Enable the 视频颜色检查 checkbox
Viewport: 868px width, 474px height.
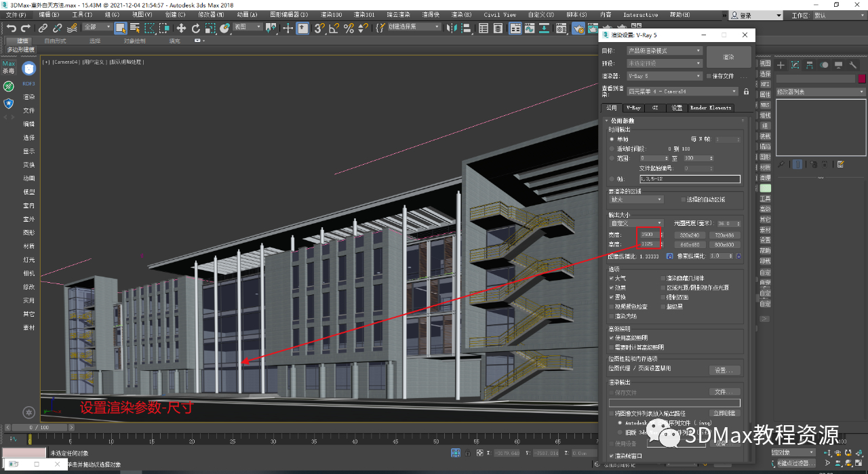pyautogui.click(x=612, y=307)
